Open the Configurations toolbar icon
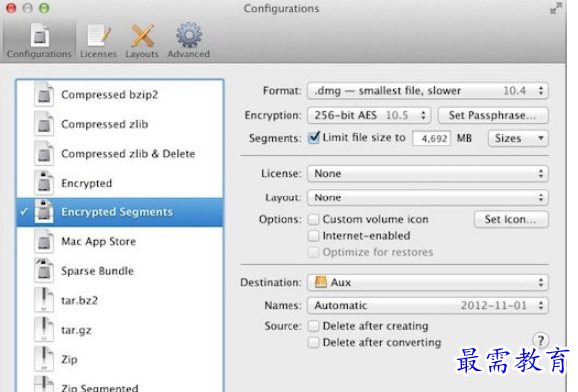 (39, 41)
